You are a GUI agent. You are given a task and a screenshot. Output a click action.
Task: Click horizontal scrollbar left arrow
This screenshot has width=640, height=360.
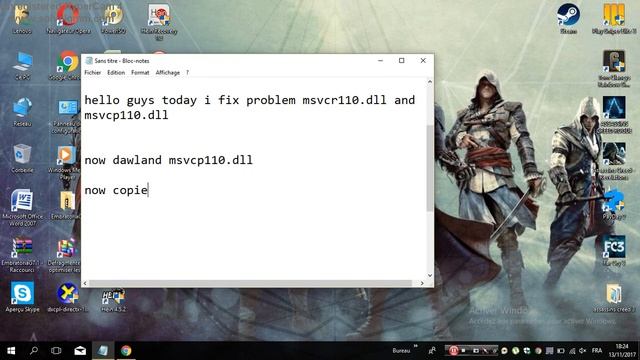coord(85,283)
